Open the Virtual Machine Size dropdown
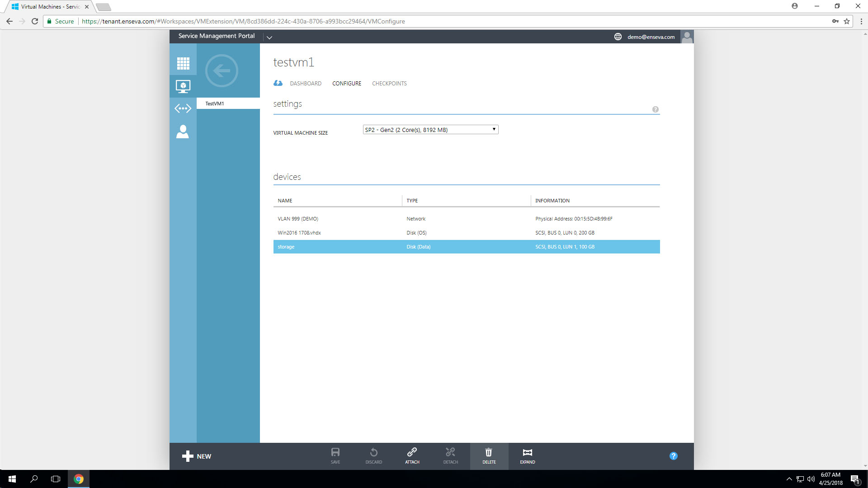This screenshot has height=488, width=868. coord(430,130)
